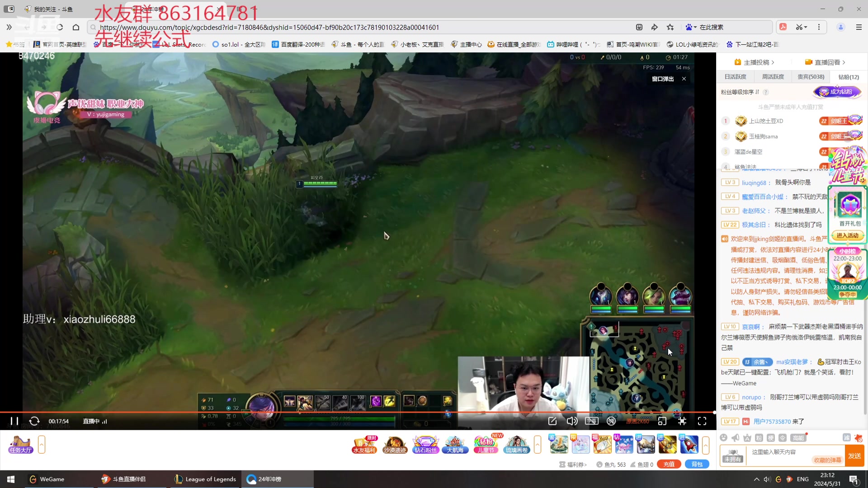The image size is (868, 488).
Task: Switch to 贵宾(5038) tab
Action: (811, 77)
